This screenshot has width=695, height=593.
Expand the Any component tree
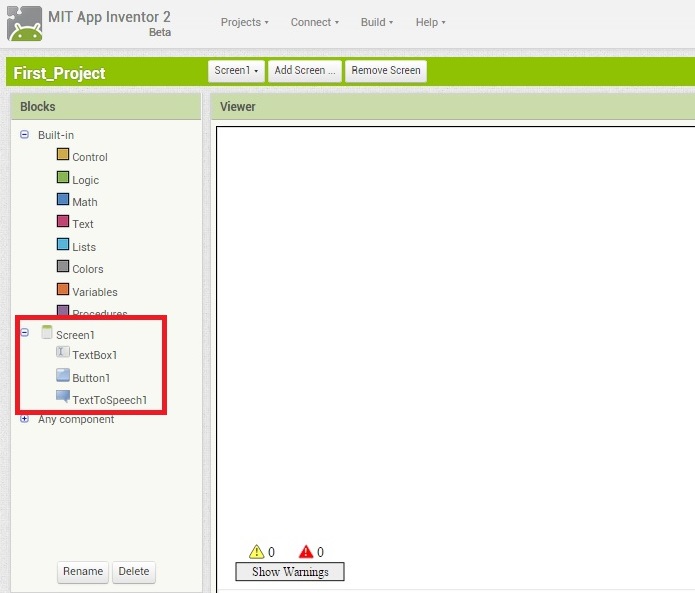click(24, 419)
